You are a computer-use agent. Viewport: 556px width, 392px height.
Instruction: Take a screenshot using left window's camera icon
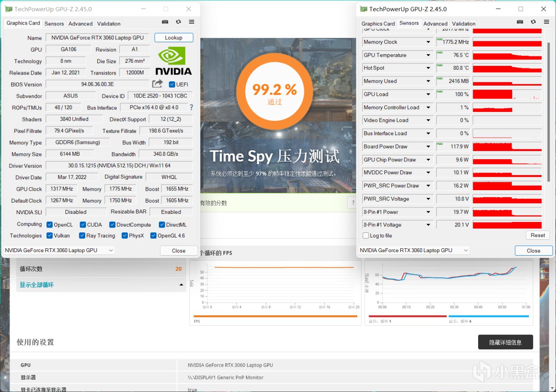tap(165, 22)
